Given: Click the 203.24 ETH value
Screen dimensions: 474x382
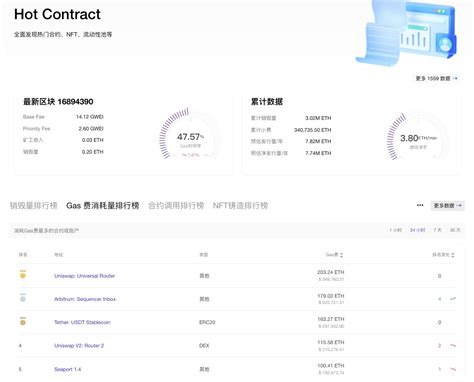Looking at the screenshot, I should click(331, 272).
